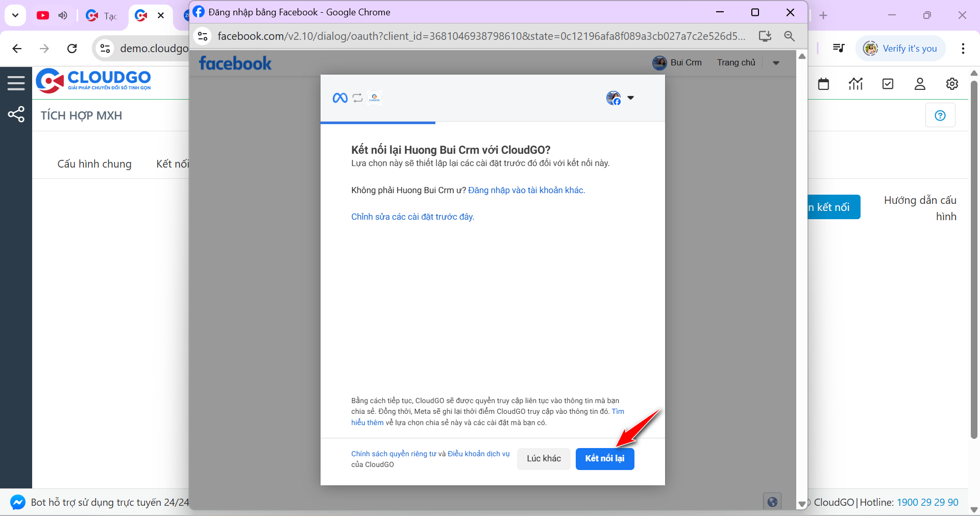Click the share icon in the dark sidebar
This screenshot has width=980, height=516.
(16, 114)
